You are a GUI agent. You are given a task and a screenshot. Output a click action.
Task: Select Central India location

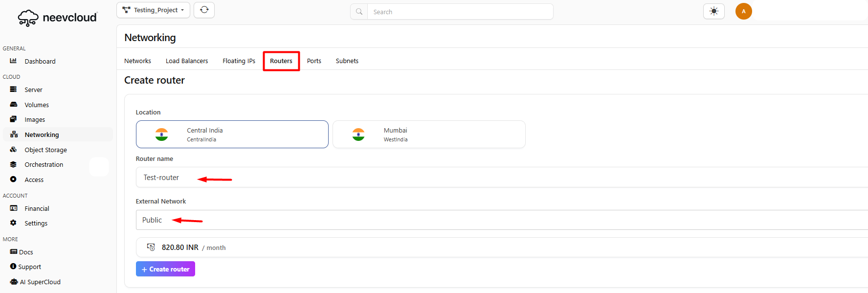(x=232, y=135)
